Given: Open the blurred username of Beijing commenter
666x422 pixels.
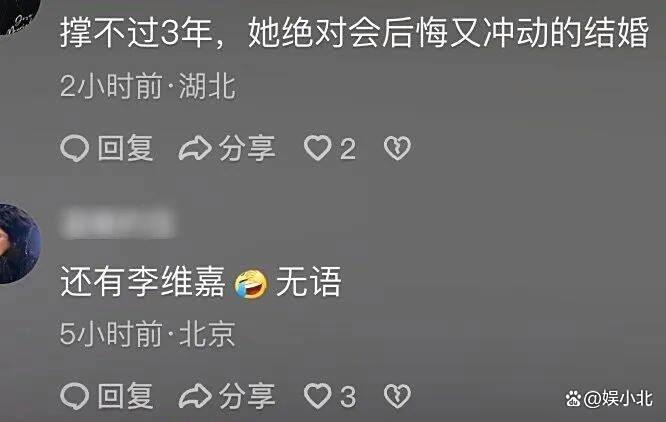Looking at the screenshot, I should point(117,222).
